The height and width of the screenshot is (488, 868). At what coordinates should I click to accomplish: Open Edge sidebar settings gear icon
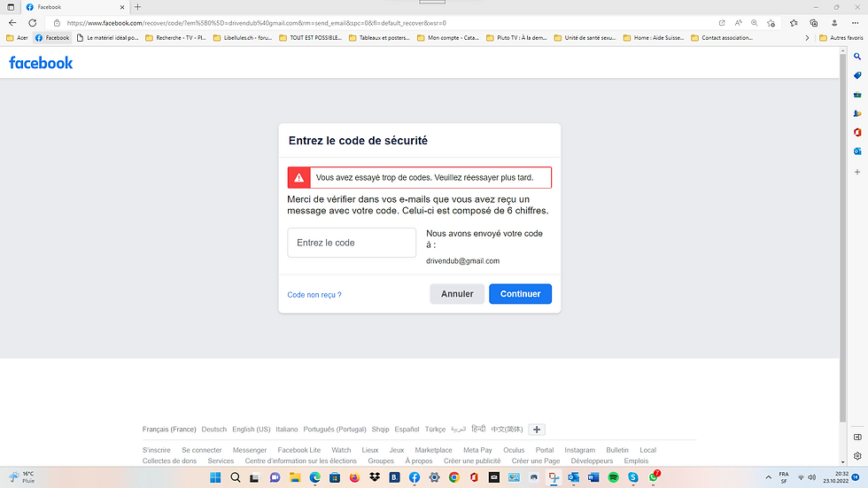tap(857, 456)
